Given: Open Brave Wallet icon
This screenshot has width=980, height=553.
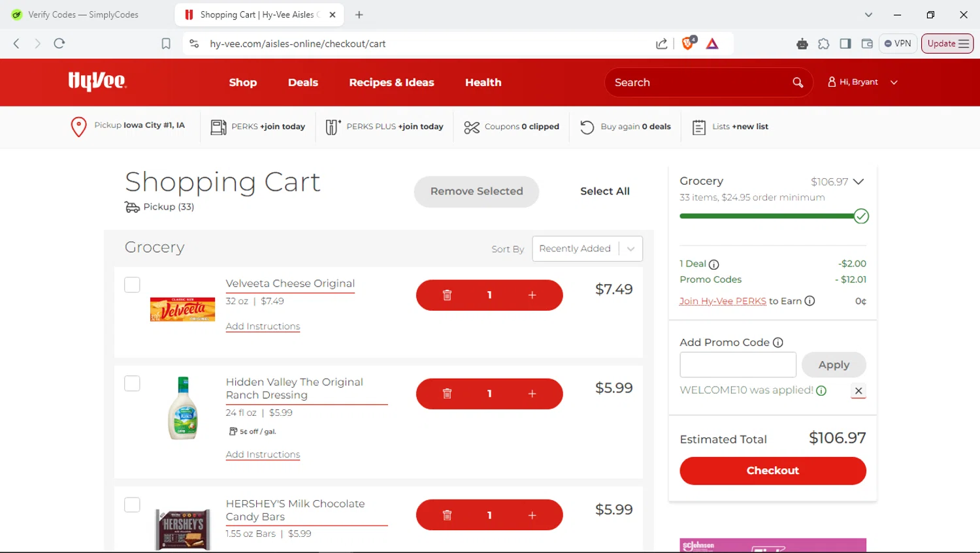Looking at the screenshot, I should tap(867, 44).
